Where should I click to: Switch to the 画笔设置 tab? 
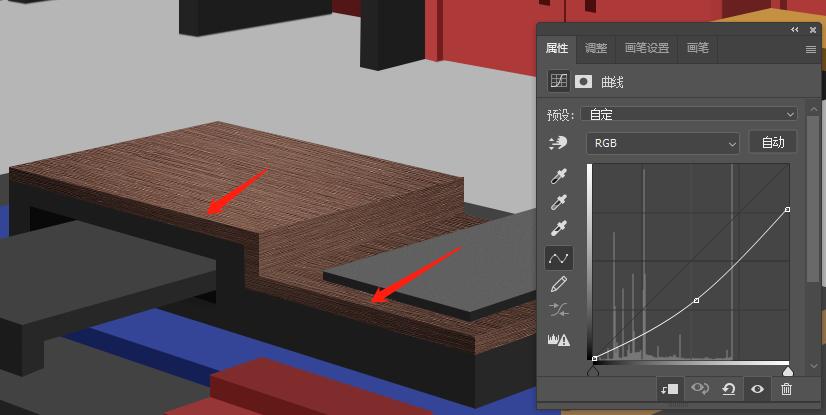pos(646,48)
